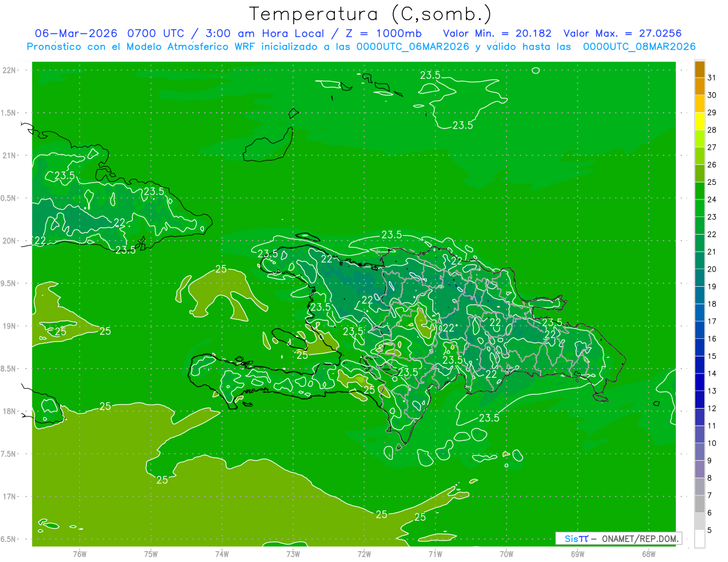Viewport: 728px width, 562px height.
Task: Click the '19N' latitude axis label
Action: click(8, 326)
